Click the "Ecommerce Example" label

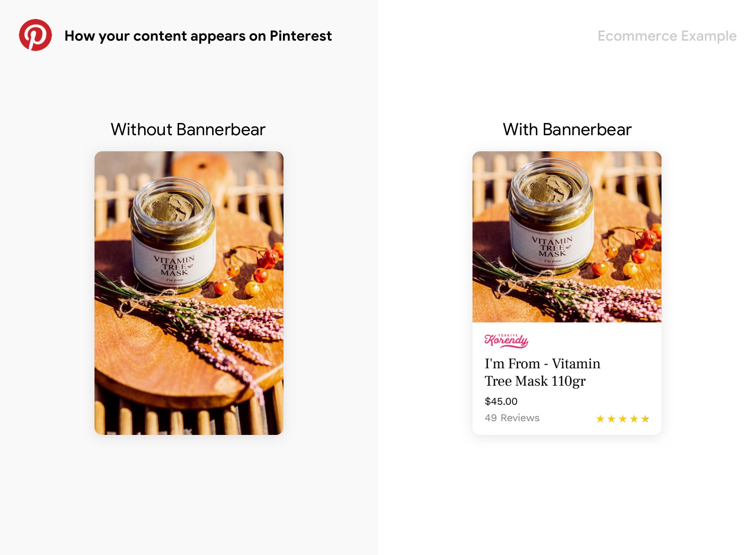[x=667, y=36]
